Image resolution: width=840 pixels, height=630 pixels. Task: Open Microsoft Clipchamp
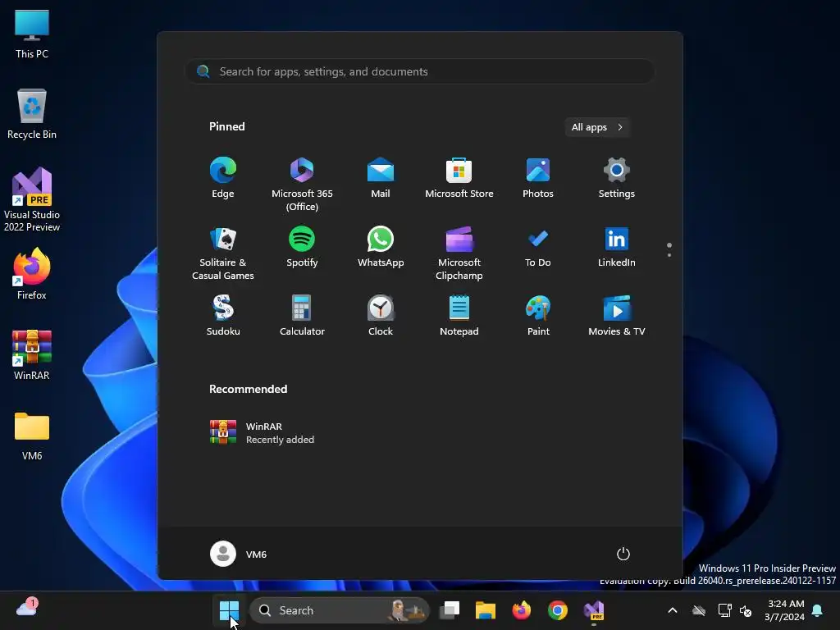coord(459,253)
